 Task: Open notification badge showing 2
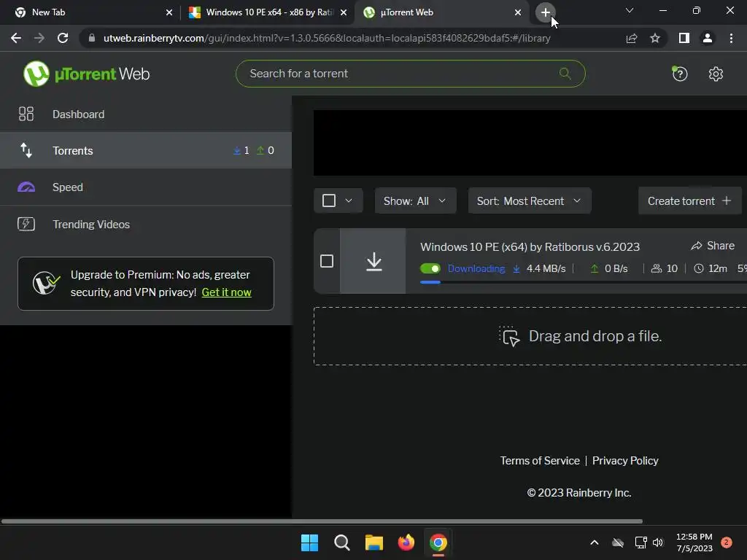(x=726, y=542)
